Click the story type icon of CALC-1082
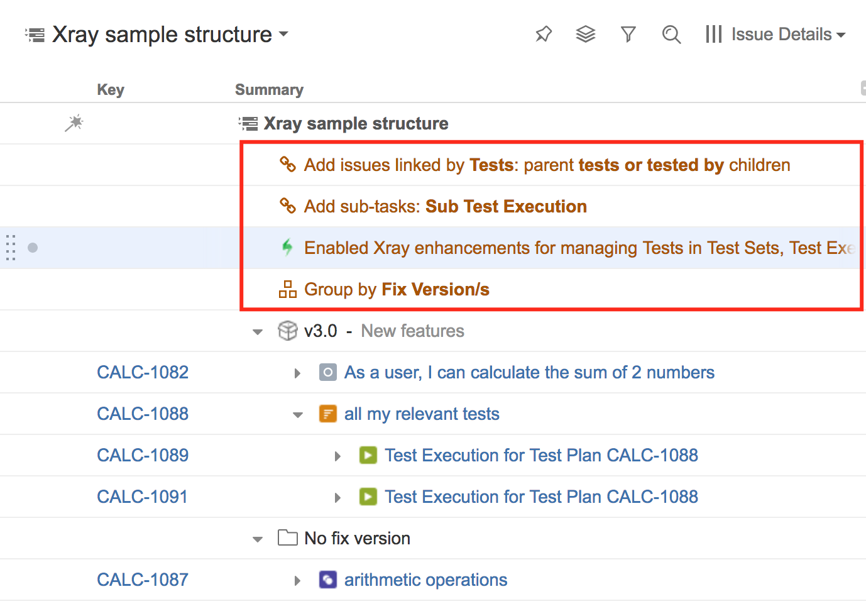Viewport: 866px width, 616px height. point(328,372)
